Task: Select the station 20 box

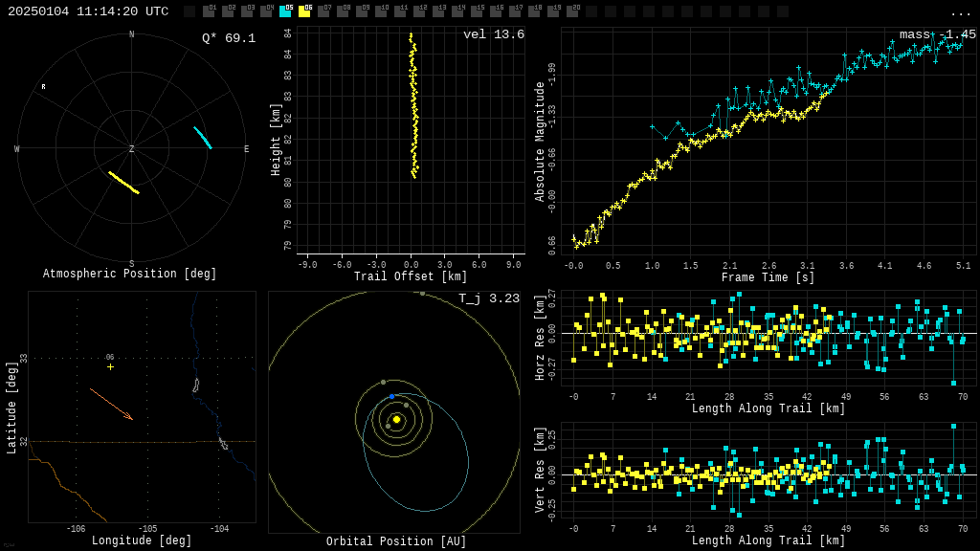Action: pyautogui.click(x=572, y=11)
